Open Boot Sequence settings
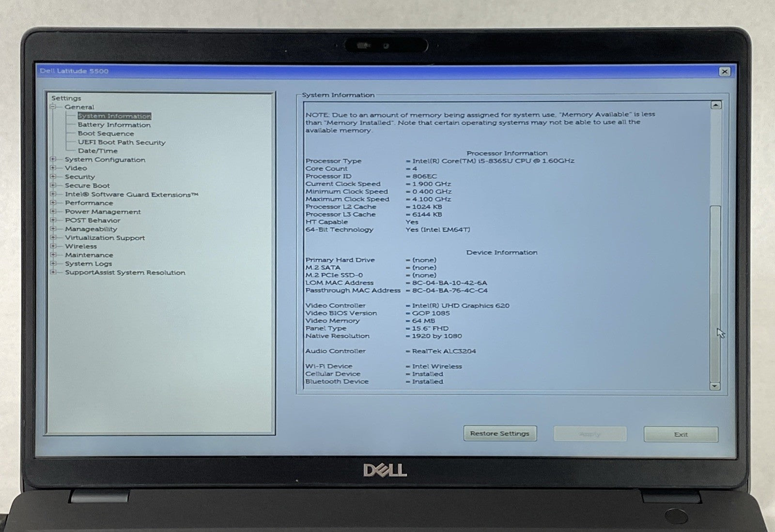The height and width of the screenshot is (532, 775). pyautogui.click(x=106, y=134)
